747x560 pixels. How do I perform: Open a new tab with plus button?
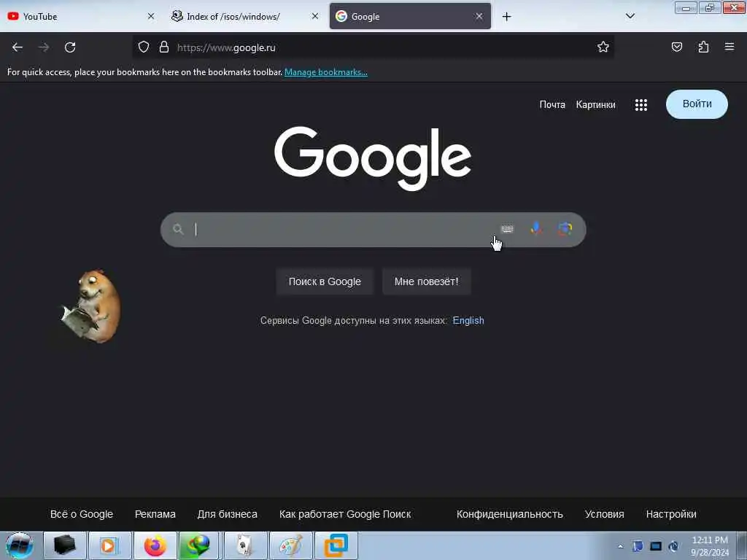click(x=506, y=17)
